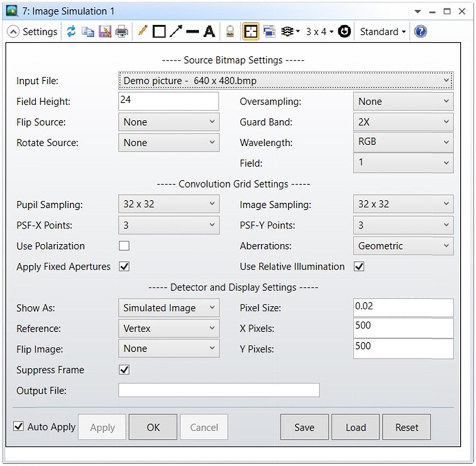This screenshot has width=476, height=466.
Task: Expand the Pupil Sampling dropdown
Action: (169, 204)
